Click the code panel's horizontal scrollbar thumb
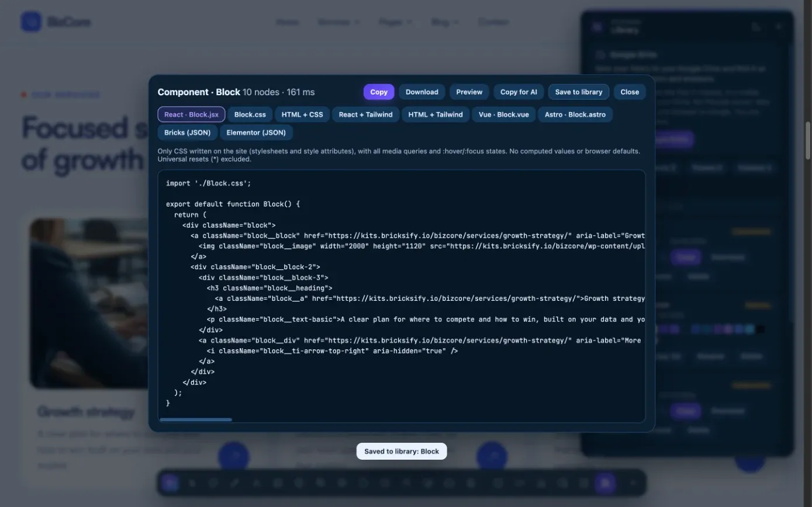Image resolution: width=812 pixels, height=507 pixels. [x=196, y=419]
